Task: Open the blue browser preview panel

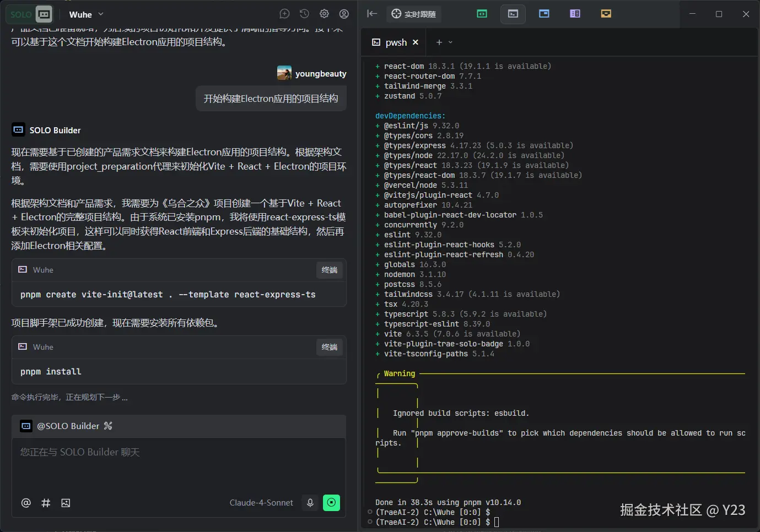Action: (544, 14)
